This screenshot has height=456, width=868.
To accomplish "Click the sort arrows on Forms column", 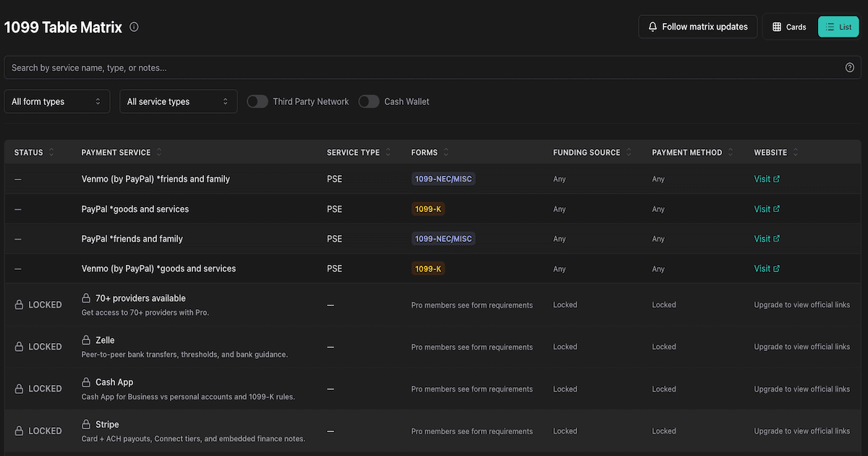I will 446,153.
